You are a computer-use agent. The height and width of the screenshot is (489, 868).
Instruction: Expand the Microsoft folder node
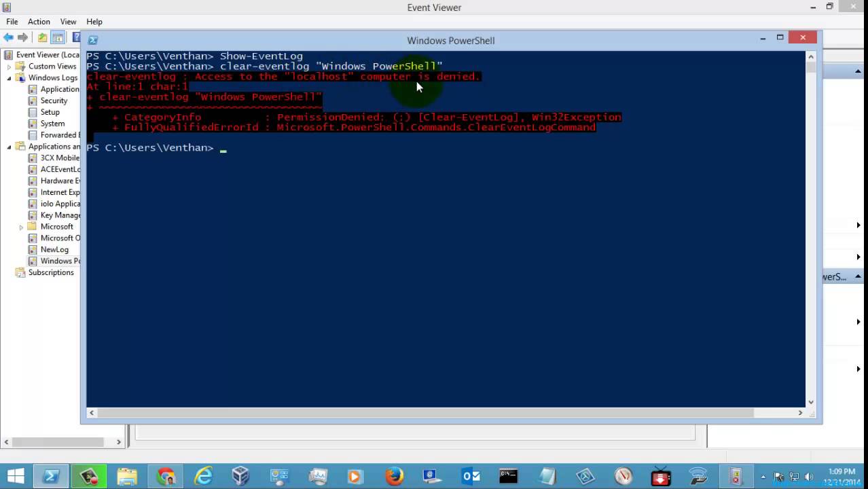[22, 227]
